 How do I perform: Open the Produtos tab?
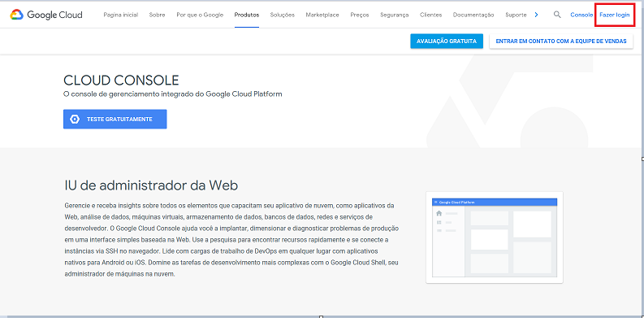coord(247,15)
